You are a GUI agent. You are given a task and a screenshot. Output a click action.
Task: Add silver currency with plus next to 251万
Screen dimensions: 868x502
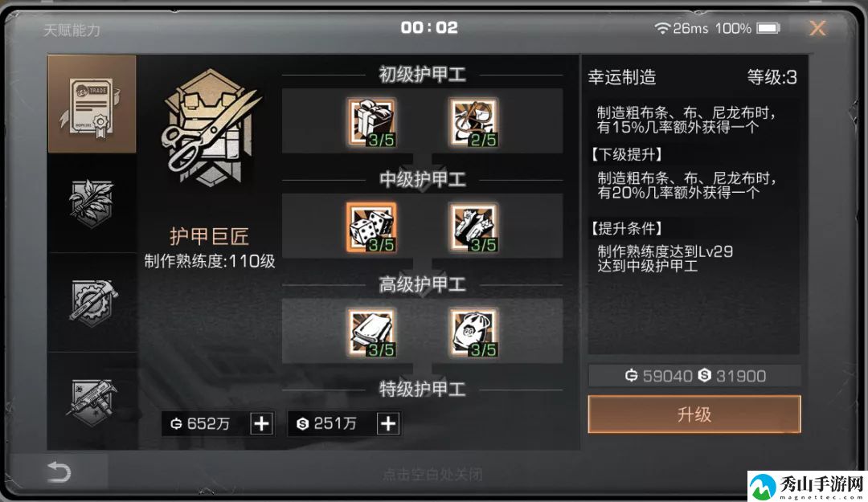pos(388,424)
